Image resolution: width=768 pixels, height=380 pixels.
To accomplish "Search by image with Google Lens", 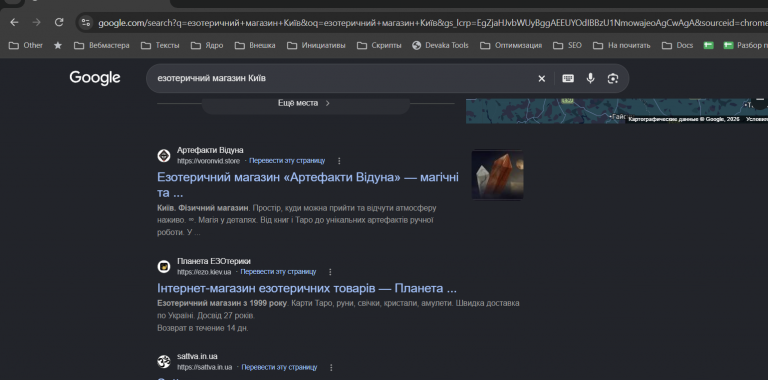I will (x=613, y=78).
